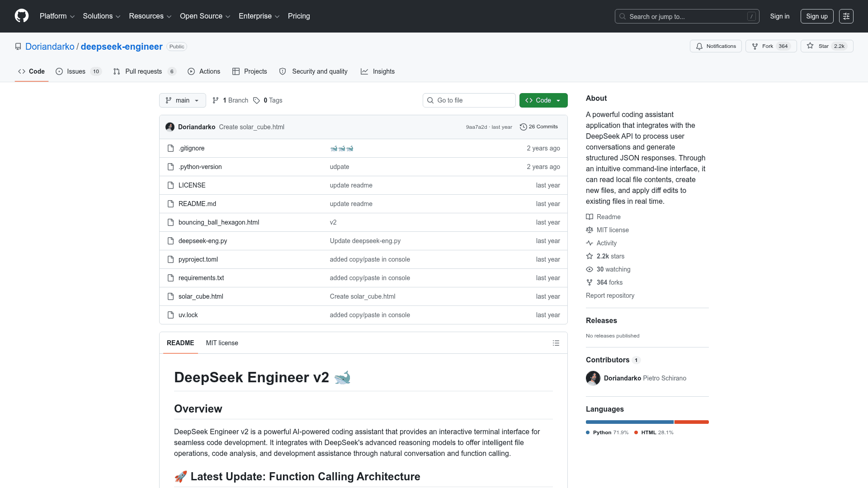Screen dimensions: 868x488
Task: Switch to the Issues tab
Action: click(79, 71)
